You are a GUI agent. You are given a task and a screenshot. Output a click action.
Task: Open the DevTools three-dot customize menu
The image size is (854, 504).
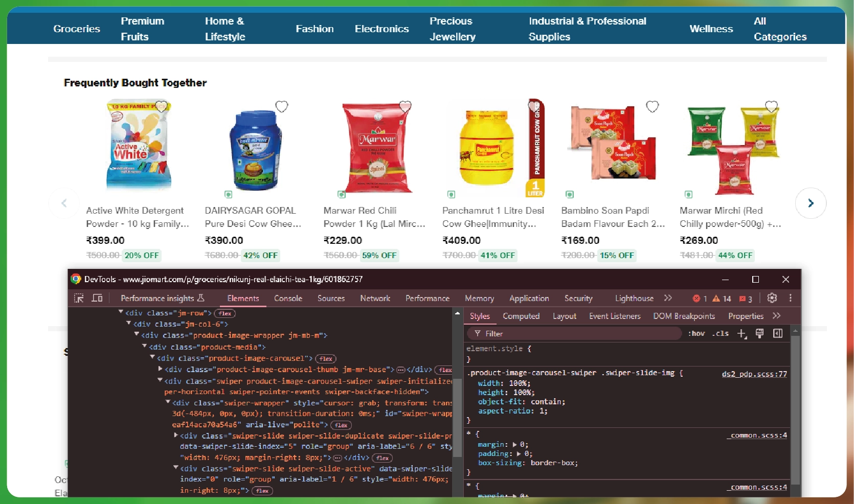[790, 298]
